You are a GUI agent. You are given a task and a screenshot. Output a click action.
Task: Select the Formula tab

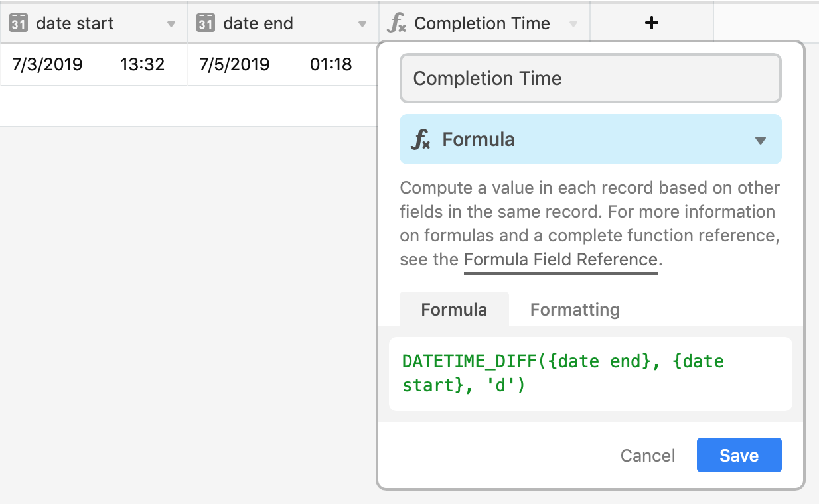click(454, 310)
